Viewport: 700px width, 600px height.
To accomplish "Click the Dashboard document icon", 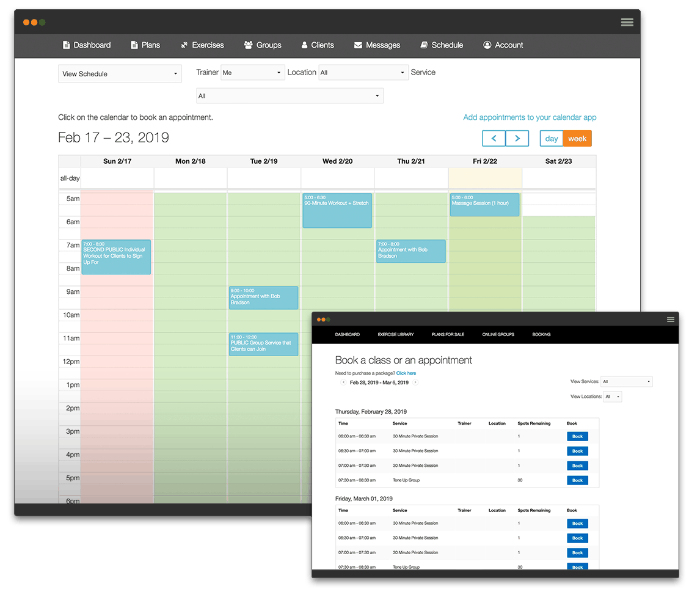I will (66, 45).
